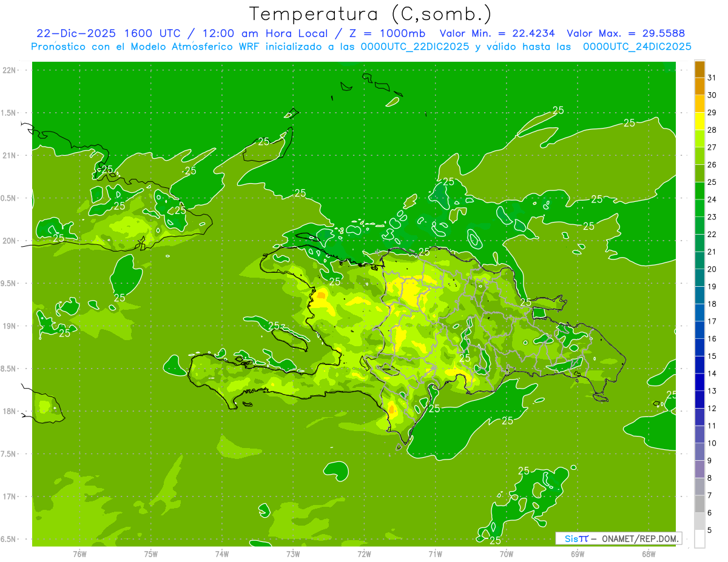Click the "0000UTC_22DIC2025" initialization time
Screen dimensions: 728x562
coord(414,47)
